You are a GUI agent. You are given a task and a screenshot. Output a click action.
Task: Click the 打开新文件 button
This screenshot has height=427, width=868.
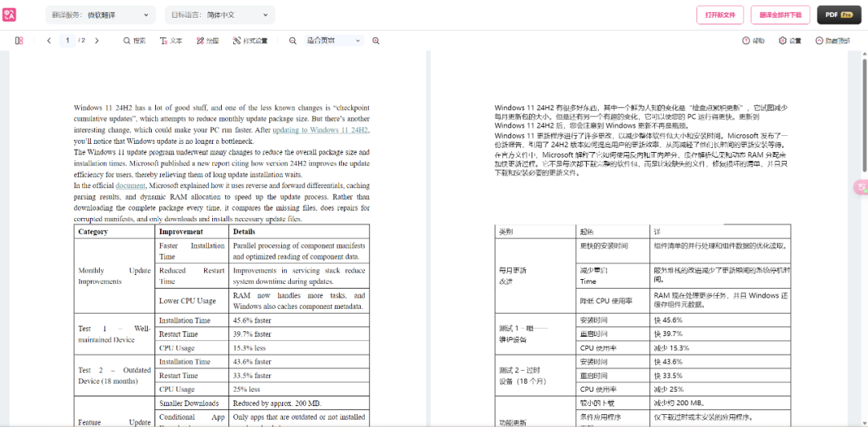720,15
